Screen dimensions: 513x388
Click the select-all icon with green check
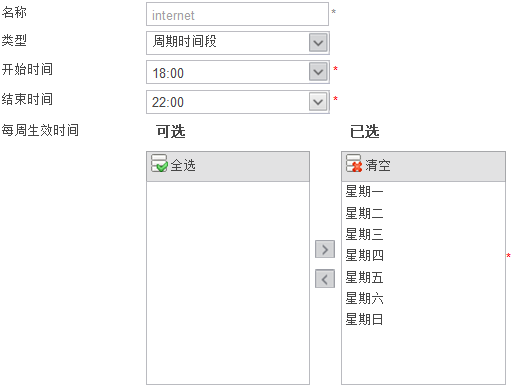click(x=159, y=163)
